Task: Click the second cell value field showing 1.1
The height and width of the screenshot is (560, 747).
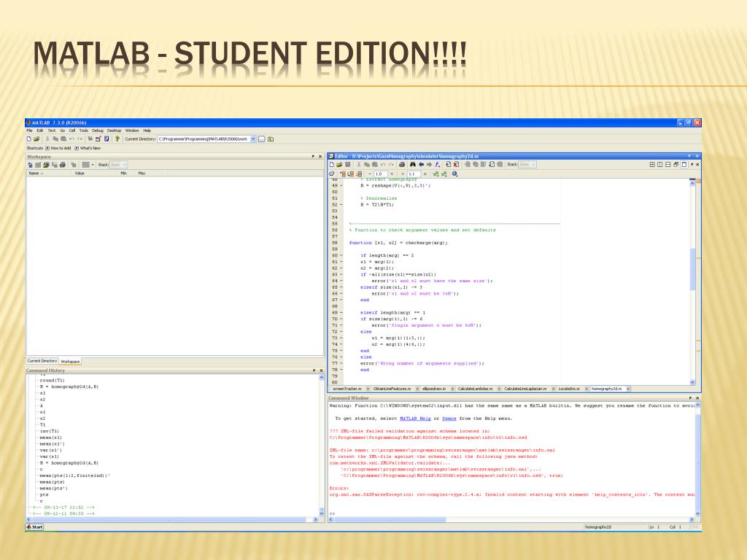Action: pyautogui.click(x=413, y=174)
